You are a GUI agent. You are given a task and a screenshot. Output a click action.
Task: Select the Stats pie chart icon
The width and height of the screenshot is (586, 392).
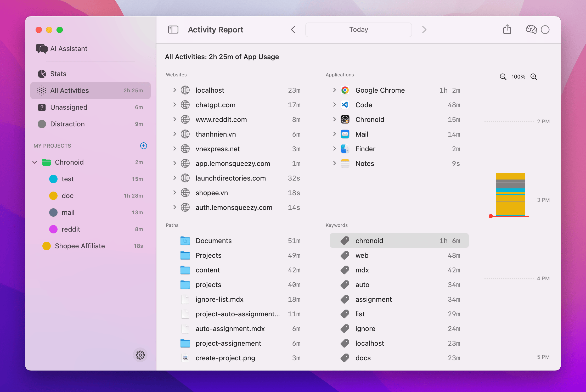coord(42,74)
